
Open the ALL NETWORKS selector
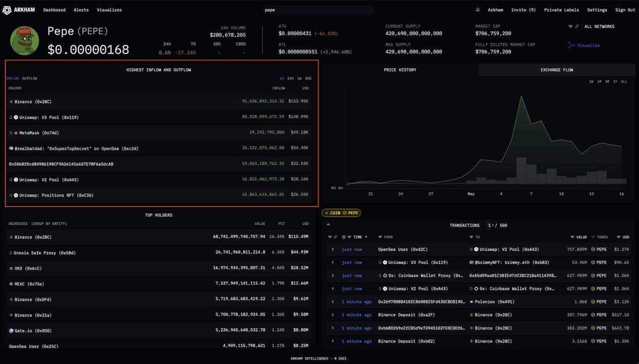click(599, 26)
